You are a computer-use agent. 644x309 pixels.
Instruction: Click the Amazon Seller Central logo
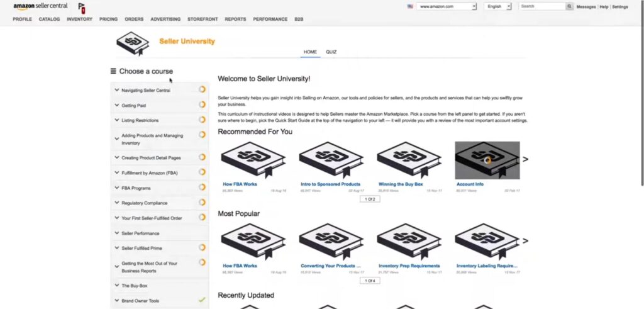tap(40, 6)
